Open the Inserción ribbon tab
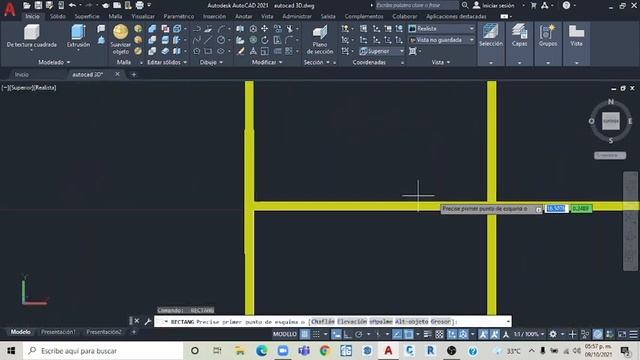The height and width of the screenshot is (360, 640). coord(214,16)
